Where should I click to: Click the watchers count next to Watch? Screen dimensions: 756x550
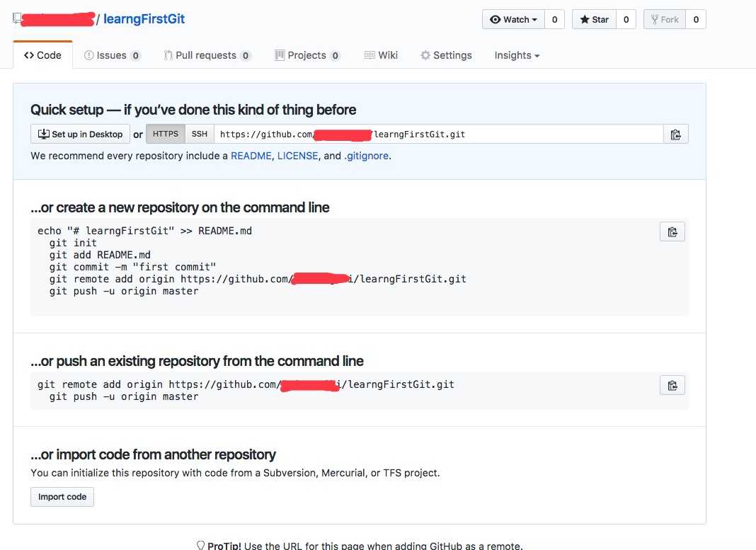(x=554, y=19)
